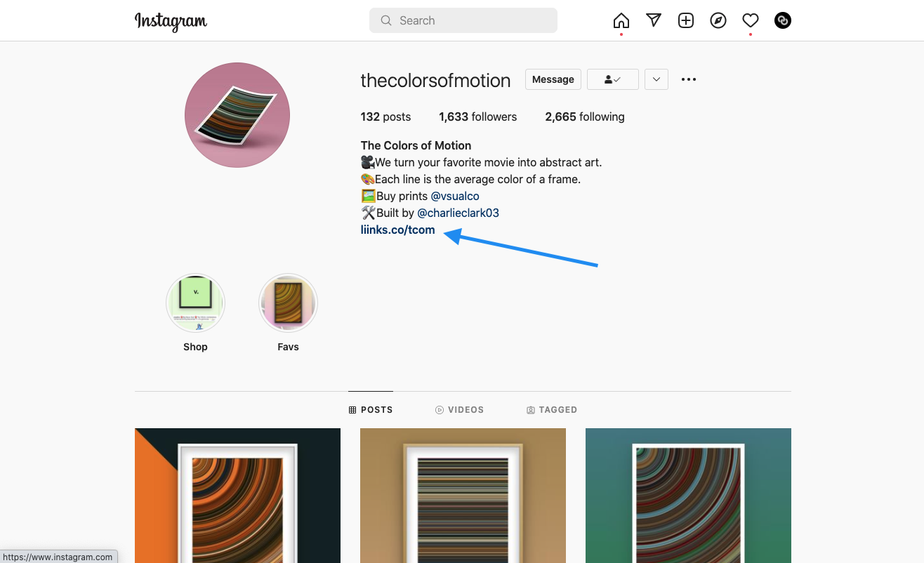Open your profile avatar in the top bar
Viewport: 924px width, 563px height.
click(782, 20)
